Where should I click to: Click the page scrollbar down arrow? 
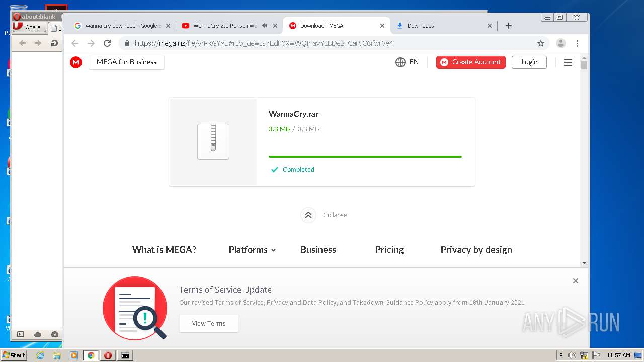tap(584, 263)
